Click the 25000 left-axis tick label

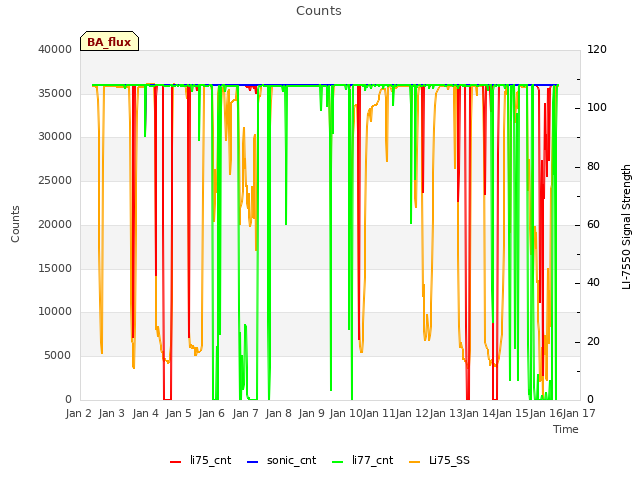point(55,180)
